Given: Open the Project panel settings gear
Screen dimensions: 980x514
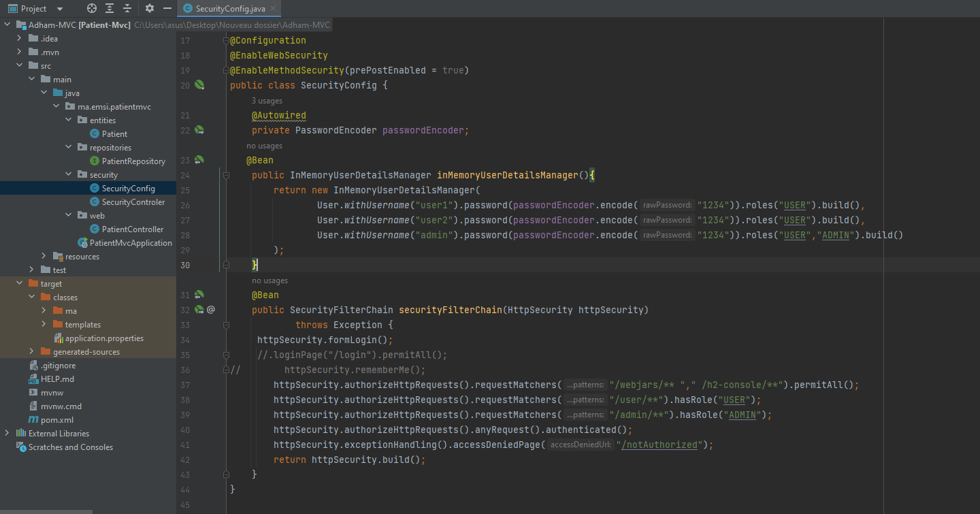Looking at the screenshot, I should point(149,8).
